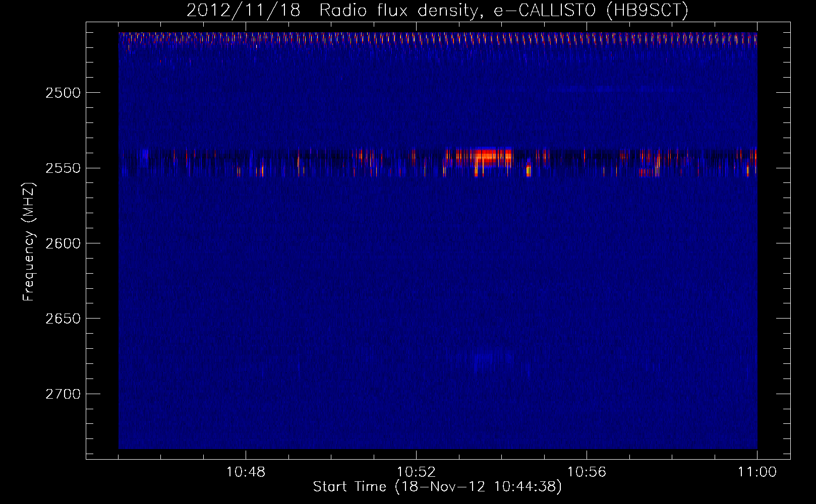
Task: Click the 2600 frequency tick label
Action: (63, 243)
